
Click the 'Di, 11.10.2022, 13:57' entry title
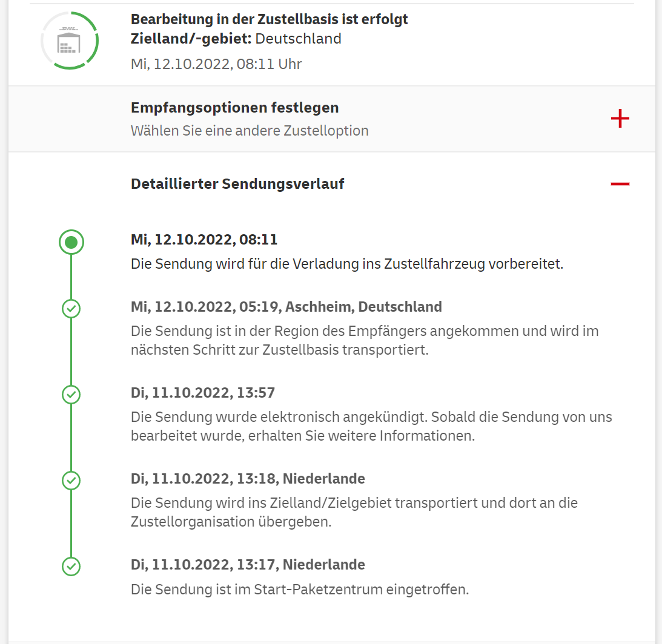(203, 393)
